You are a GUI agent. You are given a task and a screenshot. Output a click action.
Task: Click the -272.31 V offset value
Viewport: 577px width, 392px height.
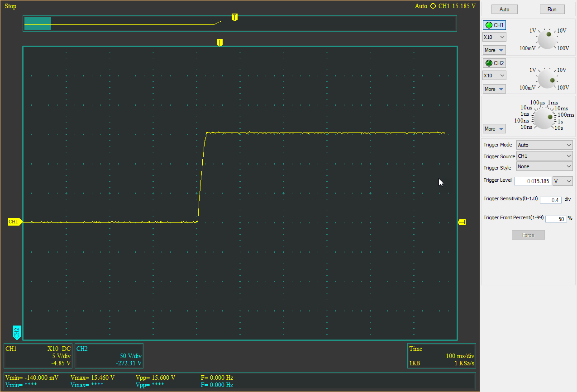[129, 364]
